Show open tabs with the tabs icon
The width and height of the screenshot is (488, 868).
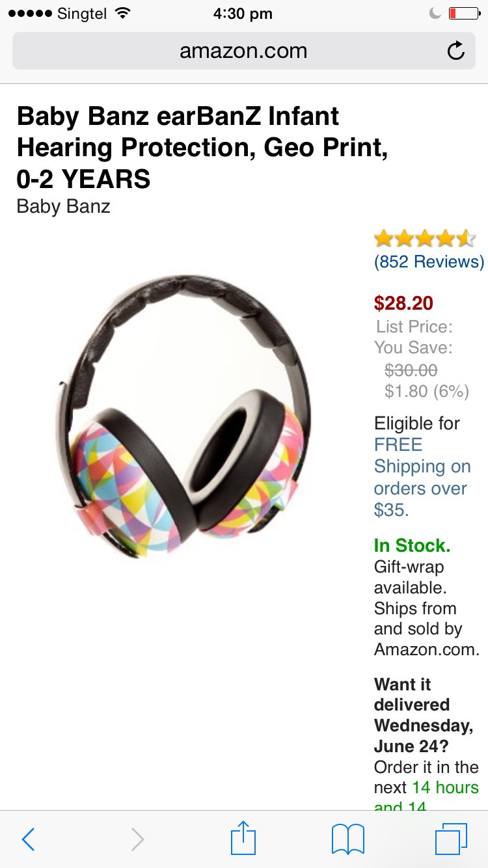(x=451, y=839)
